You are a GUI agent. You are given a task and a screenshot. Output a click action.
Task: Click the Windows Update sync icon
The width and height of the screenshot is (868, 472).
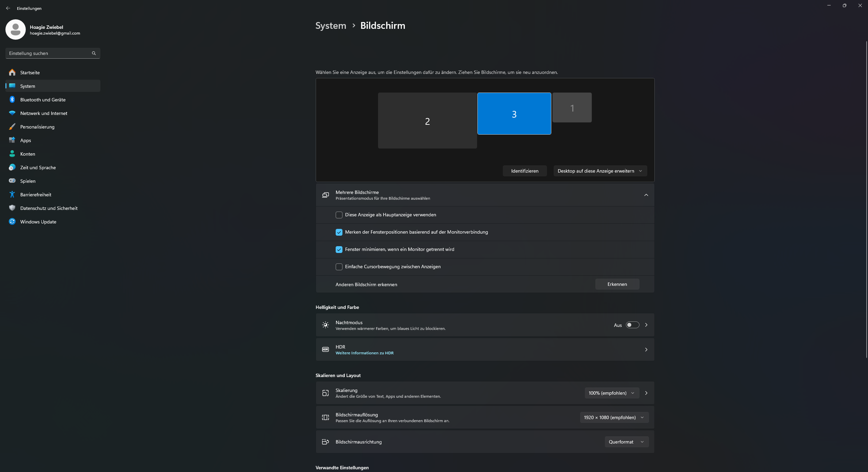[x=12, y=221]
